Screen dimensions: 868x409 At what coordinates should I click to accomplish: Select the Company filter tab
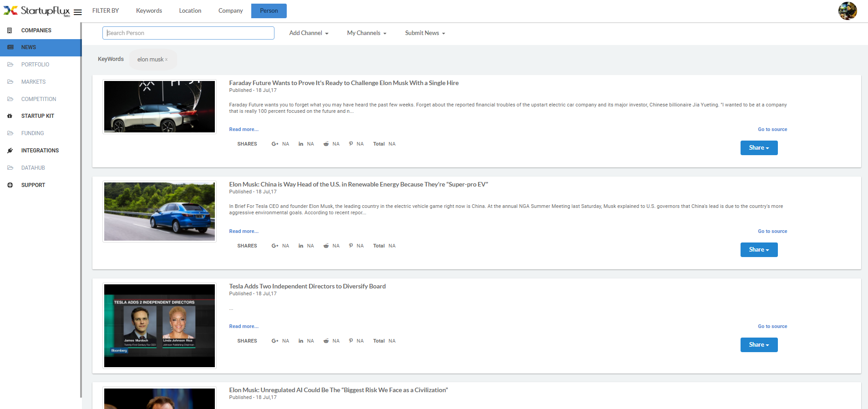click(x=230, y=11)
